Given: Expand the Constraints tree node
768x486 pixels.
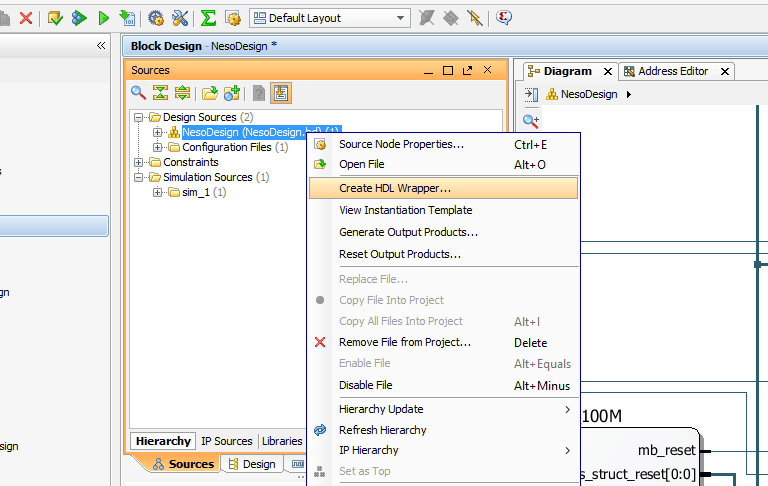Looking at the screenshot, I should [x=139, y=162].
